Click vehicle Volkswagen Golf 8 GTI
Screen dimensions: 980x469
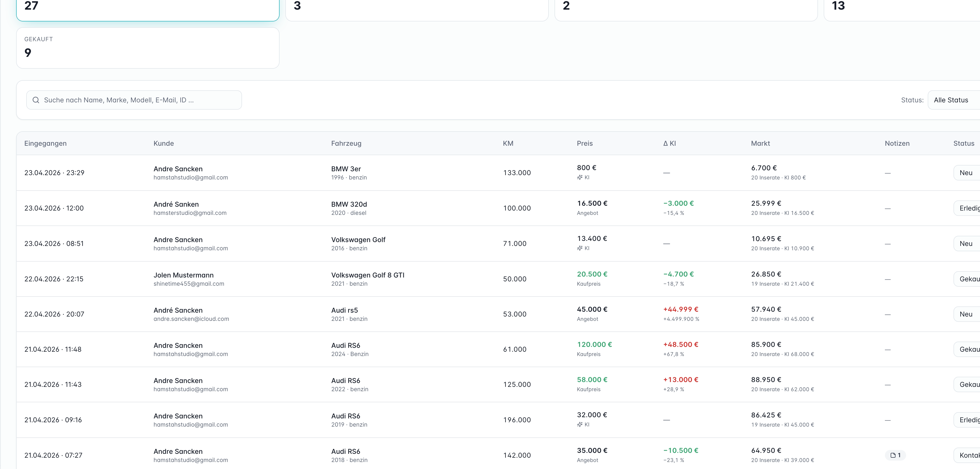pos(367,275)
